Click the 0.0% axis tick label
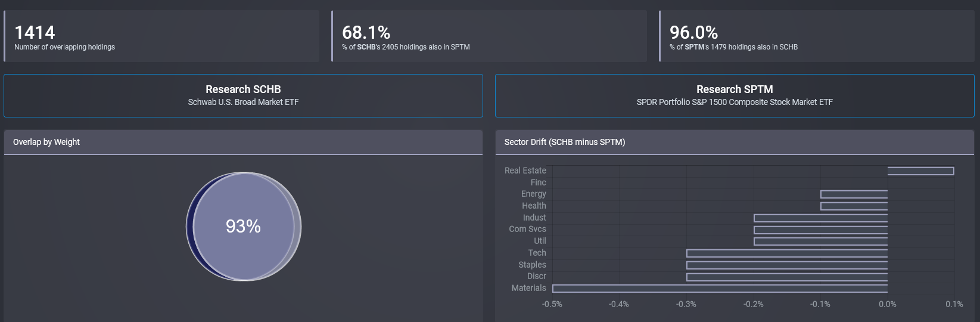 tap(887, 304)
